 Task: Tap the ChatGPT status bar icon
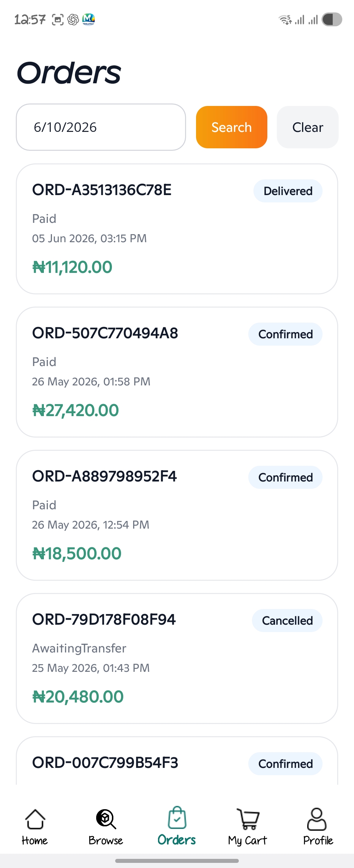point(73,19)
